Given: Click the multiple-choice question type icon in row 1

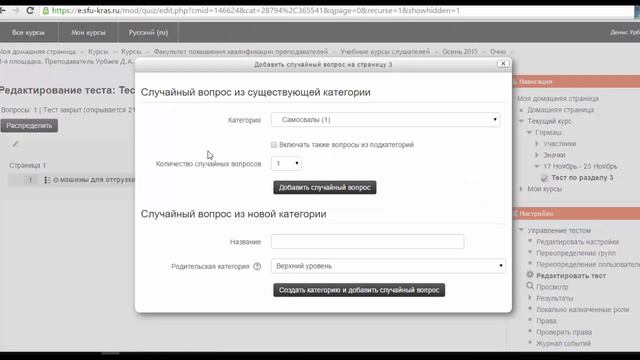Looking at the screenshot, I should pos(47,180).
